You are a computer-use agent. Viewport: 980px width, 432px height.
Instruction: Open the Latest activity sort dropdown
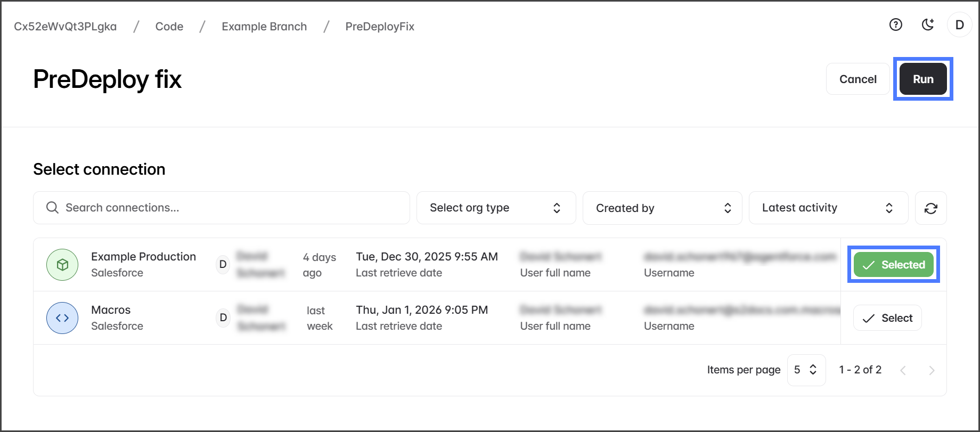(828, 208)
